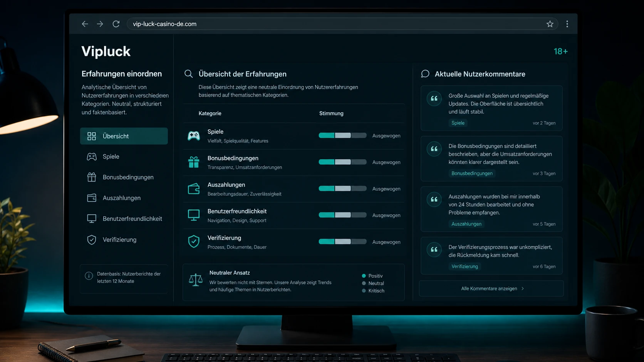644x362 pixels.
Task: Click the gift icon in the Bonusbedingungen table row
Action: click(194, 162)
